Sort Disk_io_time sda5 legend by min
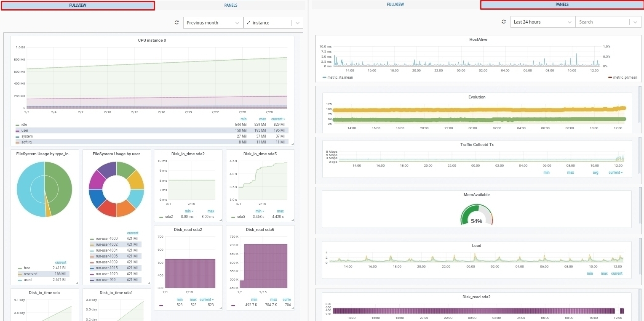644x321 pixels. (260, 211)
